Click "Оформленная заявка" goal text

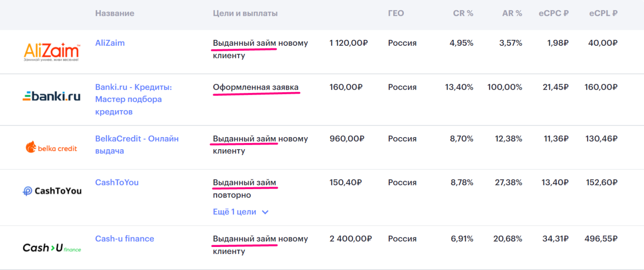tap(256, 87)
